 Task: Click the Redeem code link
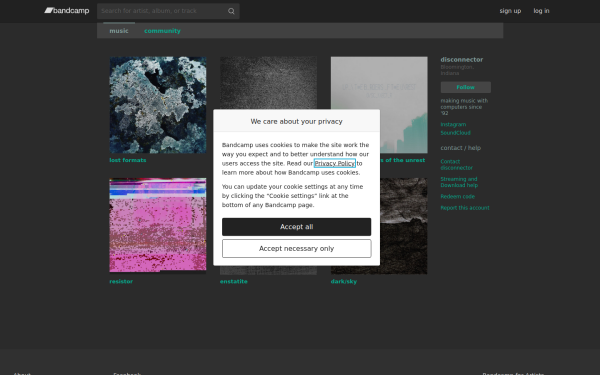[x=458, y=196]
